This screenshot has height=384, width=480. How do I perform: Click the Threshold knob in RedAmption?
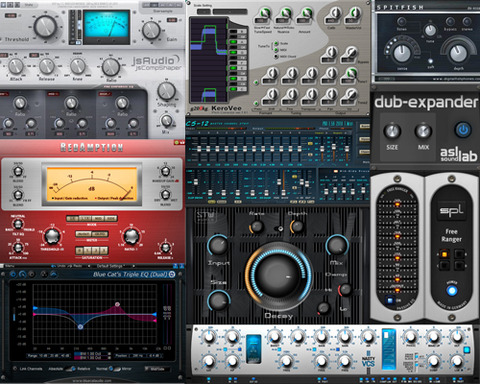52,236
